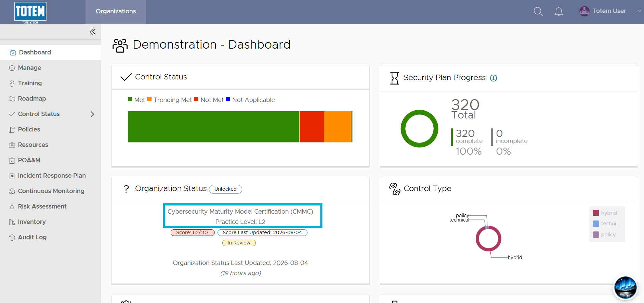Toggle technical series in Control Type legend
This screenshot has height=303, width=644.
(606, 224)
